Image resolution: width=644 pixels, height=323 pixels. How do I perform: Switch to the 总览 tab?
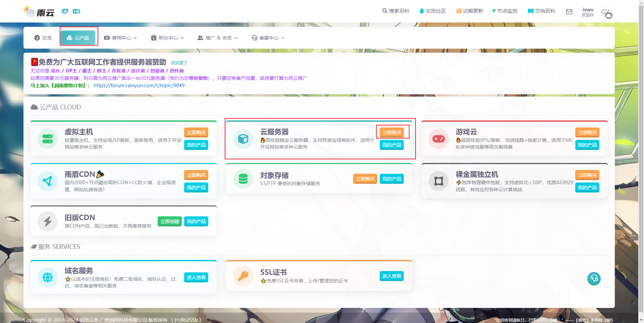point(43,38)
